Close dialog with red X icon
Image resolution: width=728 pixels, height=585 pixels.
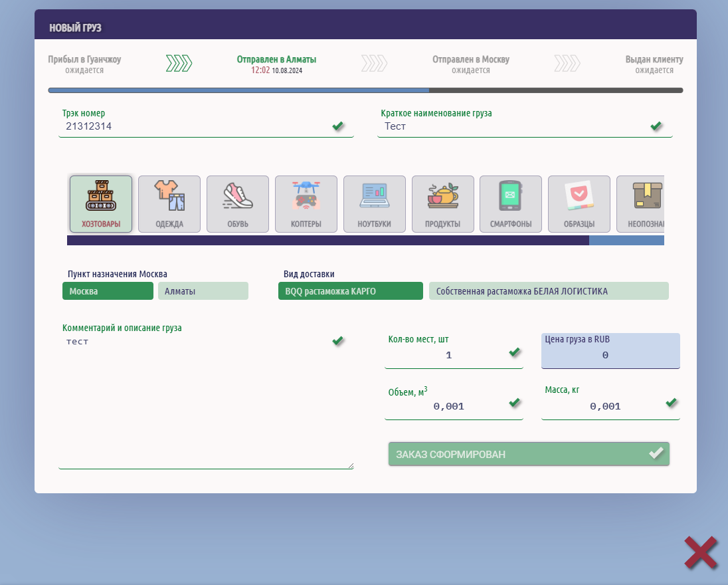(x=701, y=552)
